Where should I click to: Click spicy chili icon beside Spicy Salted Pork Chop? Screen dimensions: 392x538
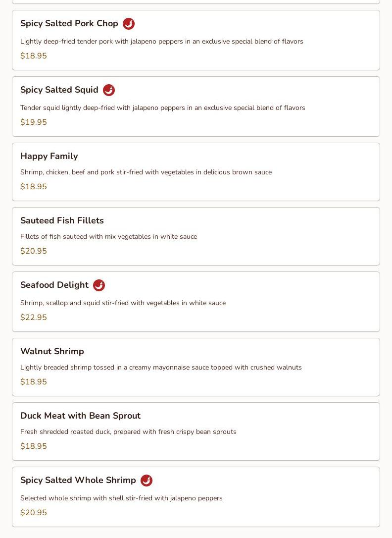click(x=129, y=24)
